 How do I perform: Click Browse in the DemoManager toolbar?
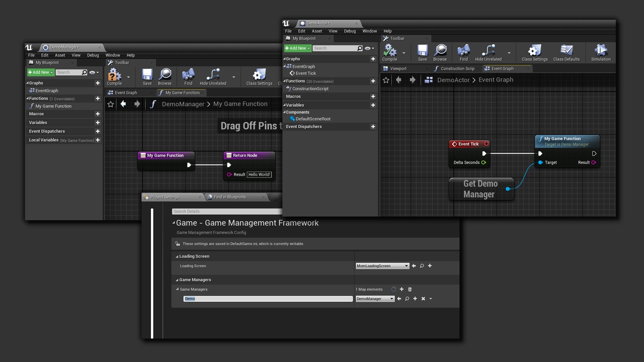point(165,77)
